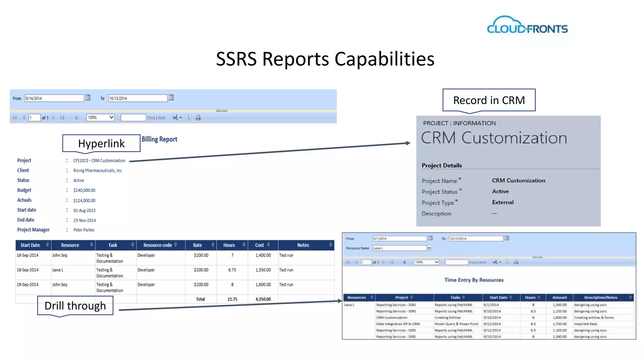Sort Time Entry table by Start Date column
The width and height of the screenshot is (644, 362).
[511, 297]
